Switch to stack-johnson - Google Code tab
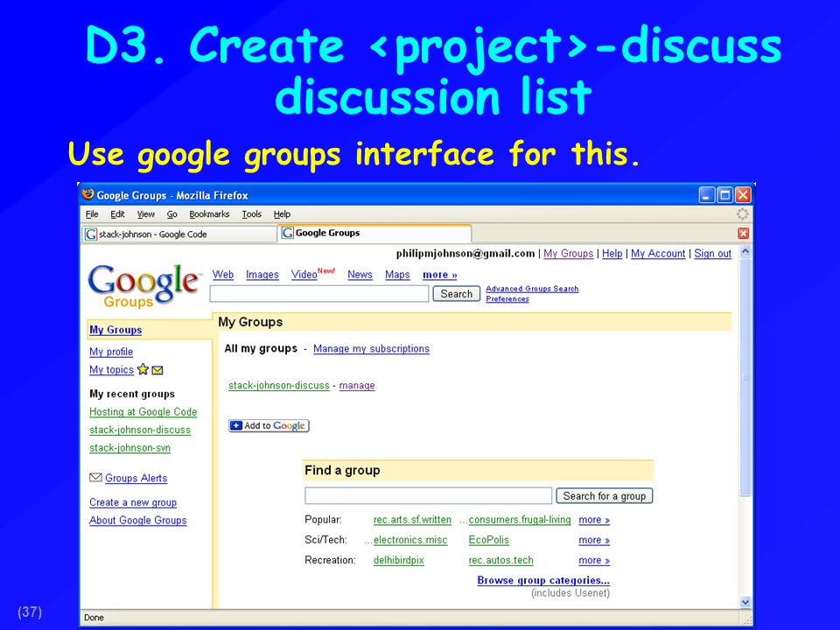This screenshot has width=840, height=630. [x=178, y=234]
